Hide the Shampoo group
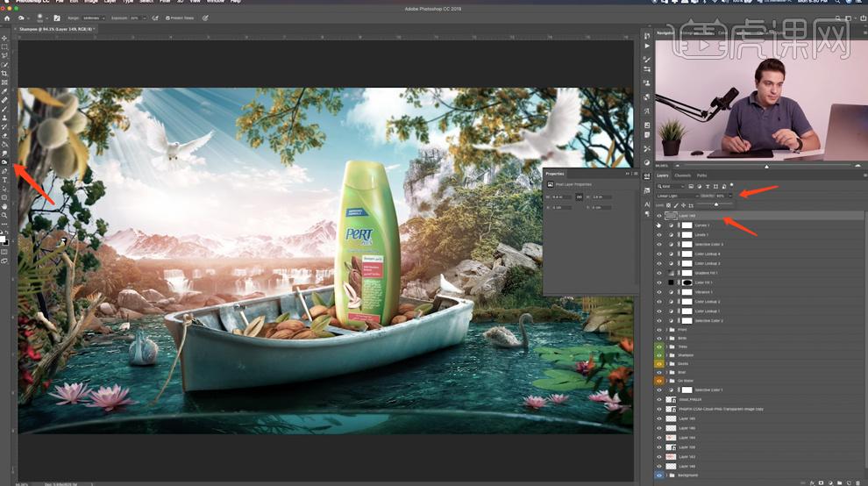This screenshot has width=868, height=486. (658, 355)
